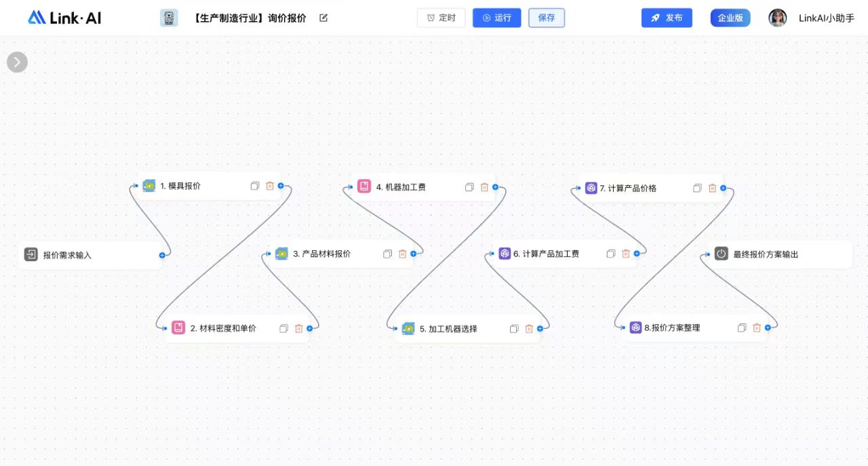Click the 8.报价方案整理 label
868x466 pixels.
pyautogui.click(x=672, y=328)
